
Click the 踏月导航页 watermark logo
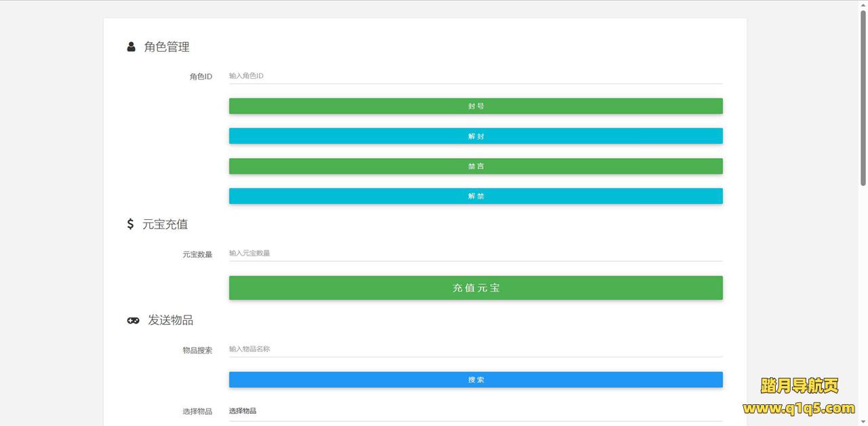[x=800, y=386]
